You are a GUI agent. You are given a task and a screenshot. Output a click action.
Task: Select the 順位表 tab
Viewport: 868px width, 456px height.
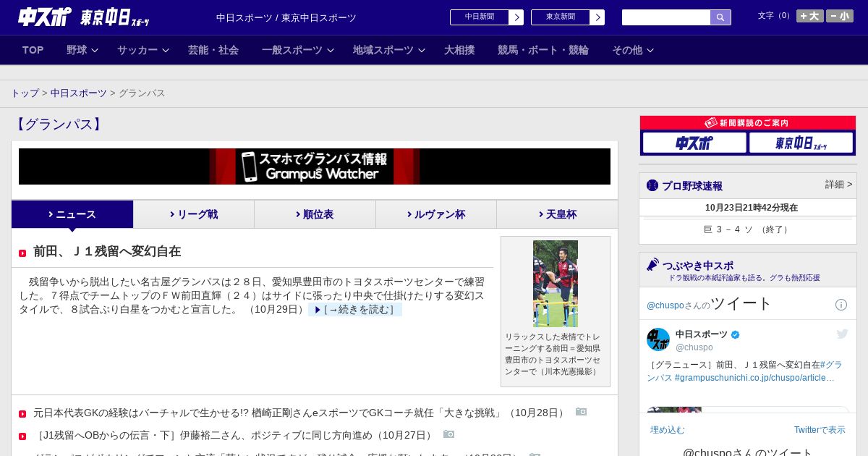315,214
